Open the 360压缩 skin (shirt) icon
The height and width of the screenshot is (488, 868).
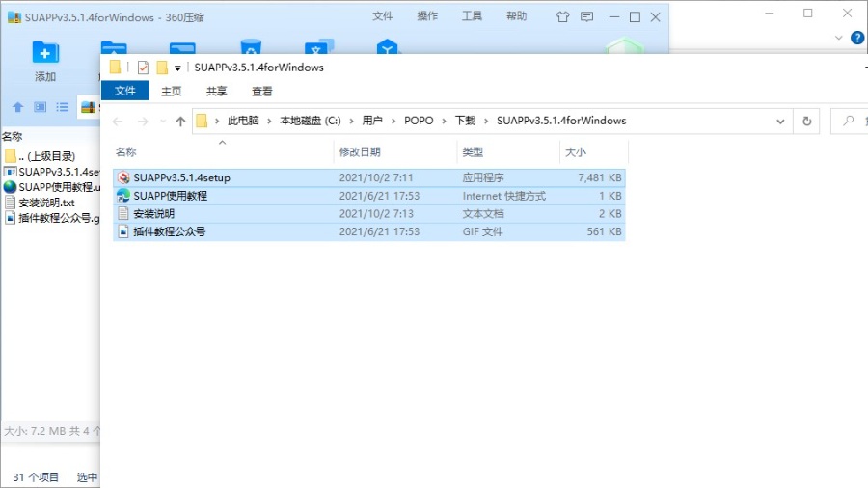click(x=563, y=17)
